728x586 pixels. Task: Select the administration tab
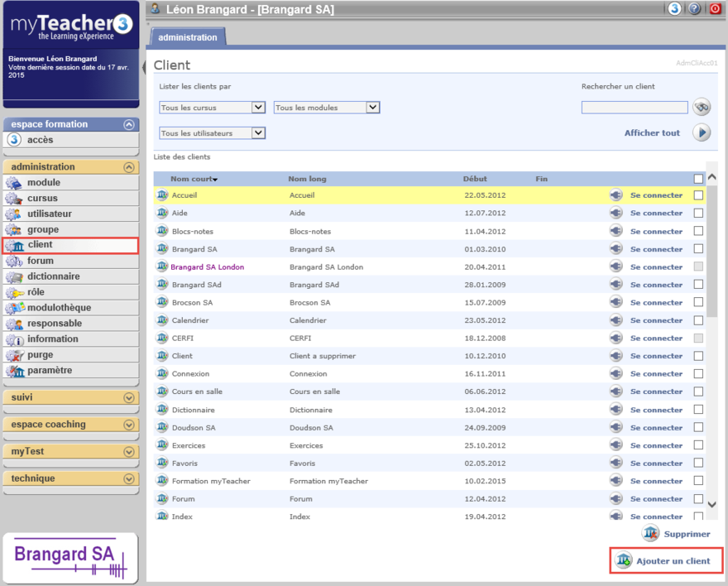188,37
